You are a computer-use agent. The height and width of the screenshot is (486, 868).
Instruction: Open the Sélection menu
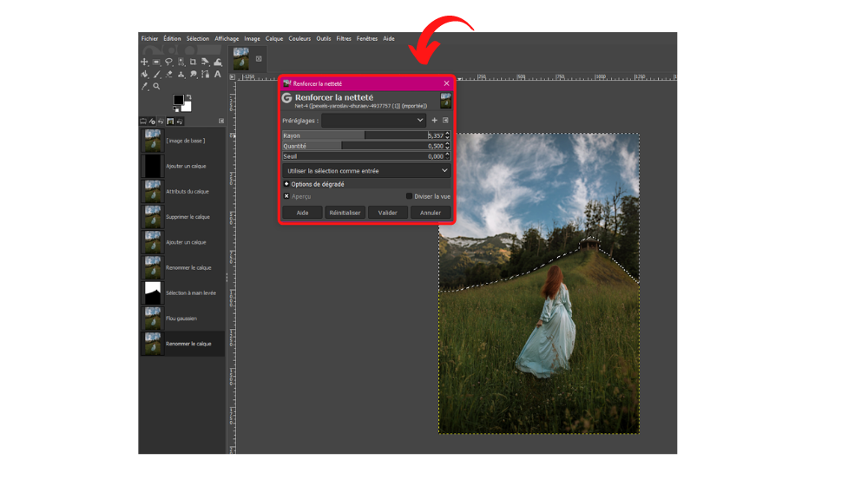tap(198, 39)
